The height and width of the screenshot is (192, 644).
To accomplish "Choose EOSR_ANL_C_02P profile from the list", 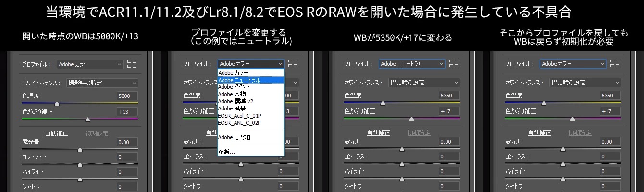I will click(x=251, y=123).
